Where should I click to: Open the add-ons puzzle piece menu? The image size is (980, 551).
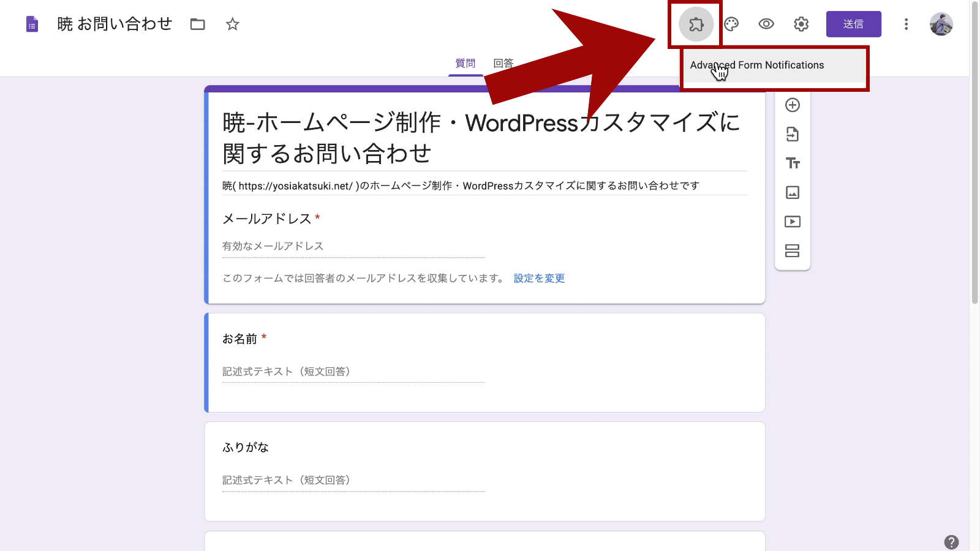[696, 24]
